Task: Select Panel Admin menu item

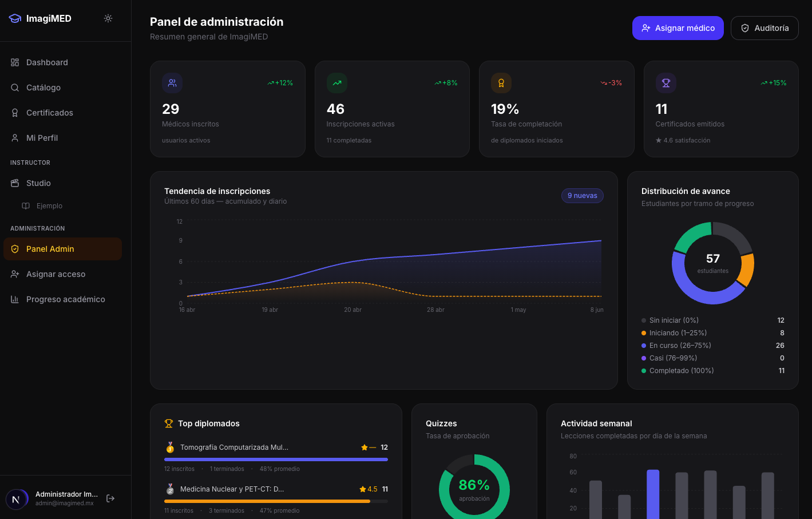Action: [x=62, y=249]
